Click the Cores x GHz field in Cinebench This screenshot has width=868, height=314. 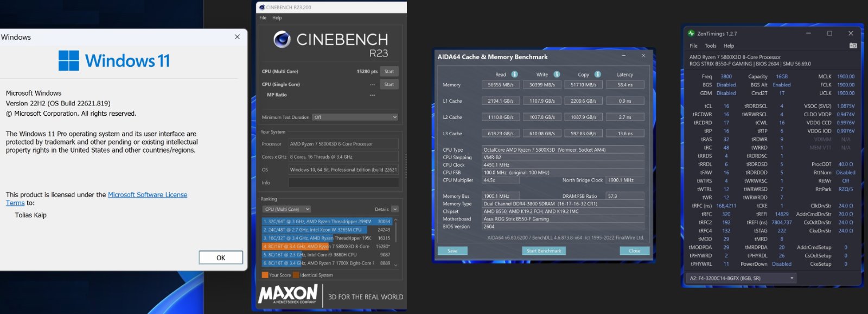343,157
